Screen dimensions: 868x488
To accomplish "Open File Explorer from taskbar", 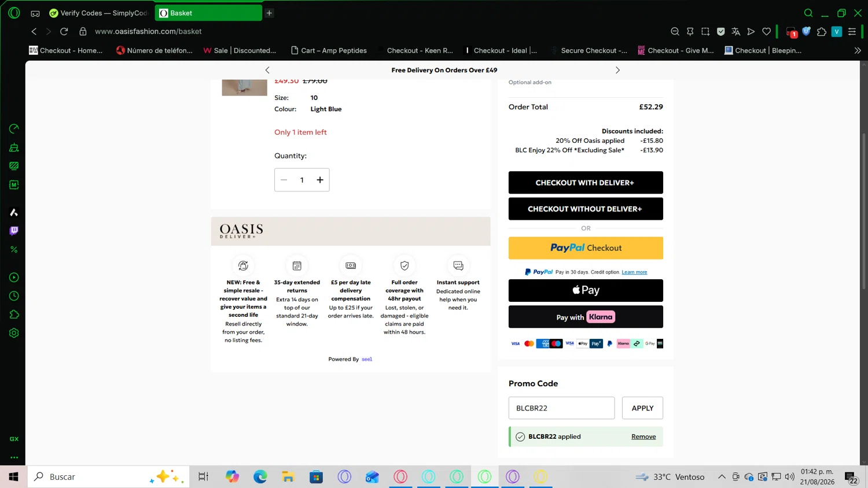I will tap(288, 477).
